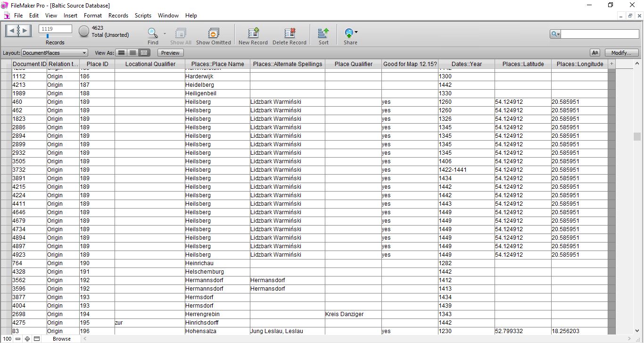Image resolution: width=644 pixels, height=343 pixels.
Task: Toggle the status toolbar icon at bottom
Action: tap(37, 339)
